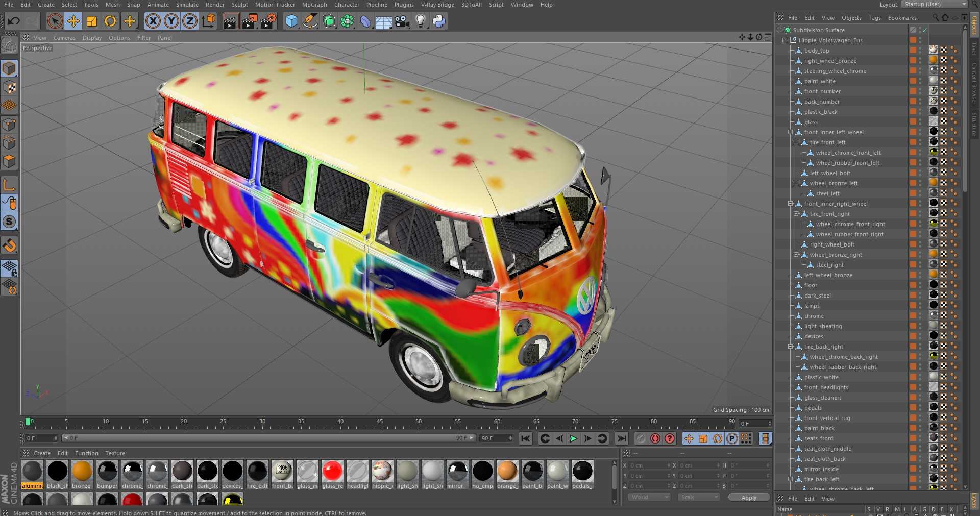Collapse tire_back_right group
The width and height of the screenshot is (980, 516).
tap(791, 347)
